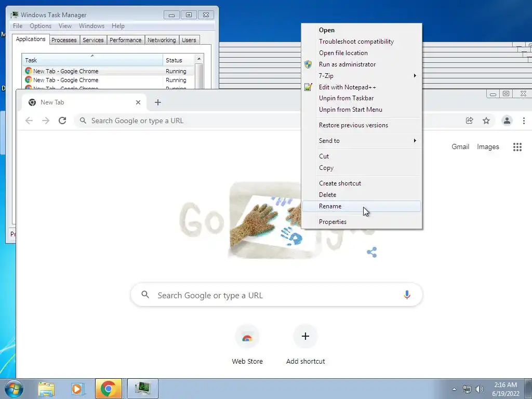Expand the 7-Zip submenu arrow
Screen dimensions: 532x399
pyautogui.click(x=415, y=76)
